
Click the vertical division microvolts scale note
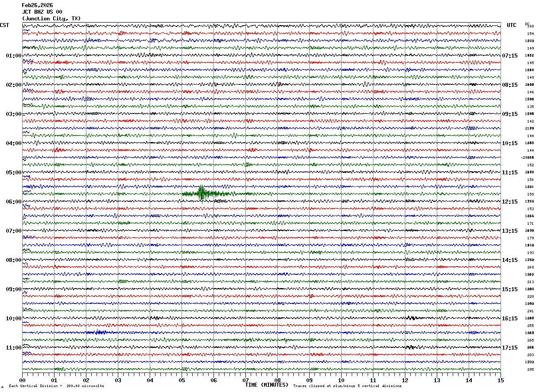pyautogui.click(x=56, y=386)
